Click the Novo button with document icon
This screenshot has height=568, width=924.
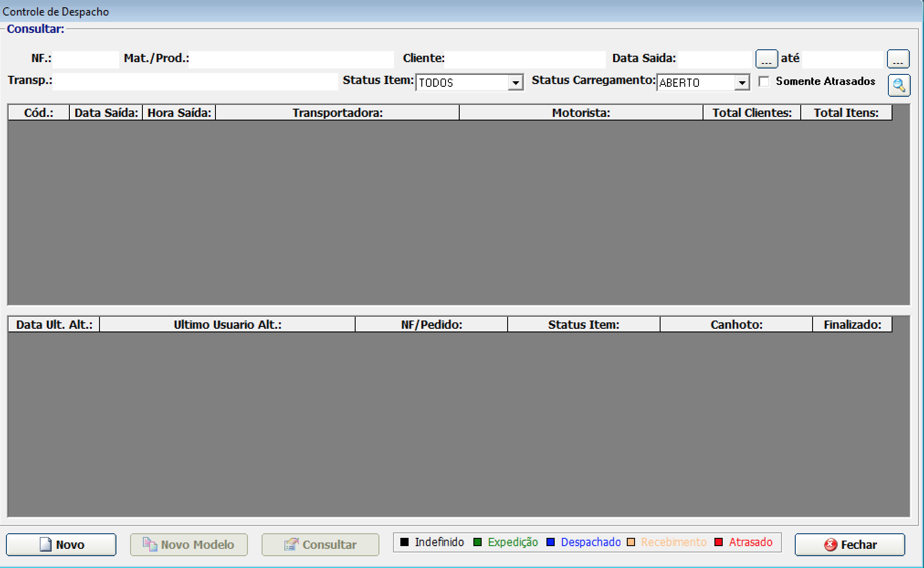[61, 544]
